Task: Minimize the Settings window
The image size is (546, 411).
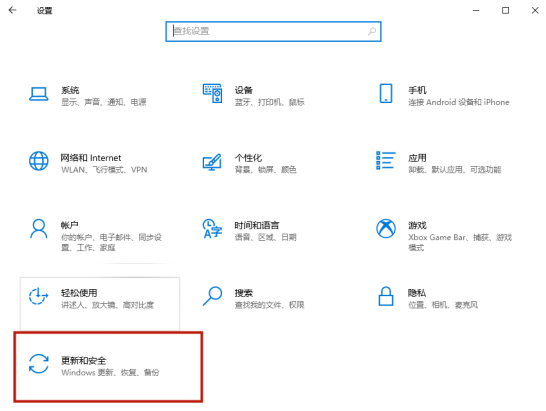Action: (x=476, y=10)
